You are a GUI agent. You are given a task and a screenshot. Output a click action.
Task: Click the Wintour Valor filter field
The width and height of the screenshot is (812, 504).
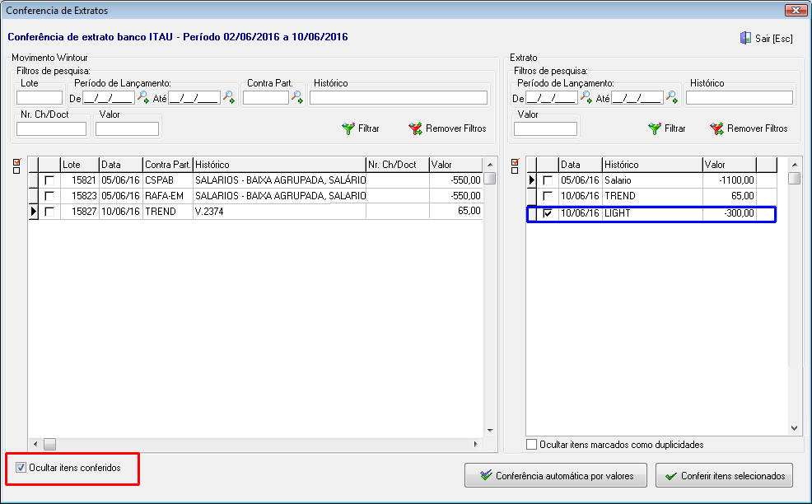click(x=127, y=129)
